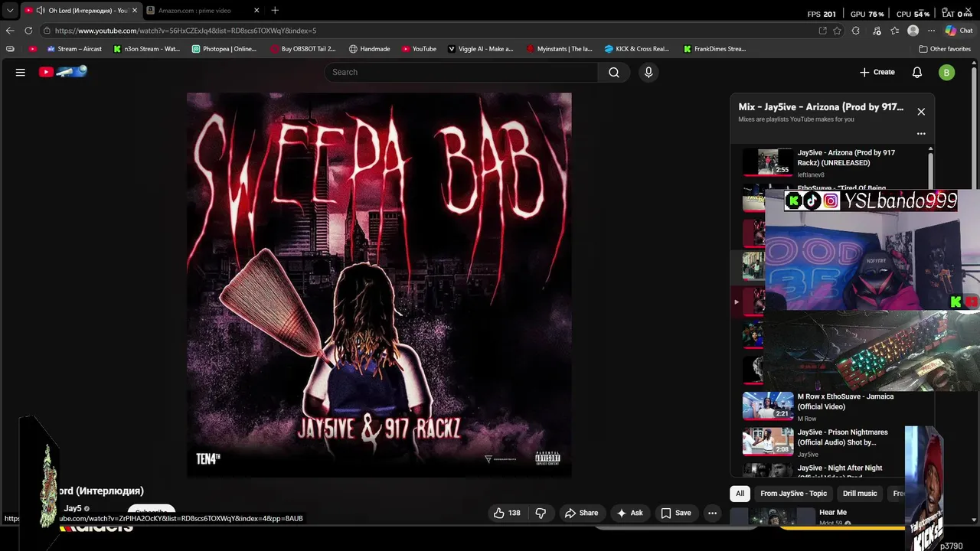This screenshot has height=551, width=980.
Task: Click the Ask button
Action: point(629,513)
